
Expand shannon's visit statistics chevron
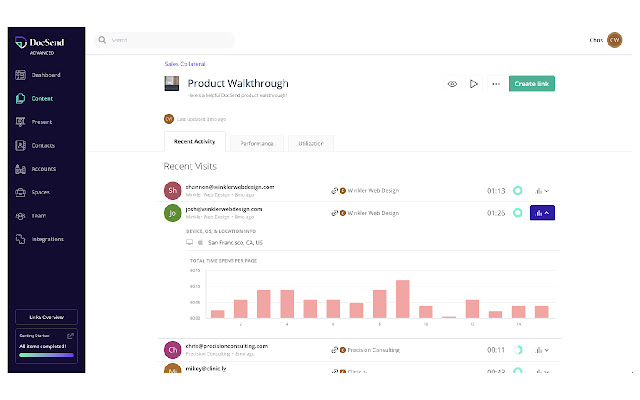(x=543, y=190)
